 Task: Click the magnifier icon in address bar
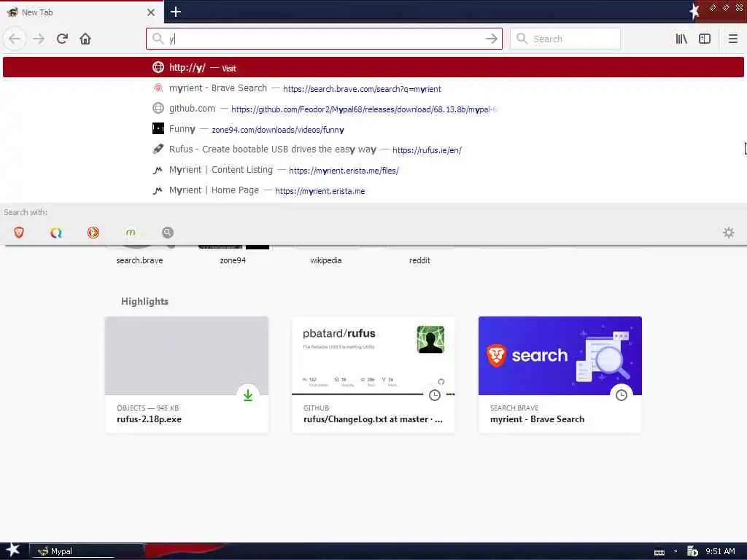pos(158,39)
